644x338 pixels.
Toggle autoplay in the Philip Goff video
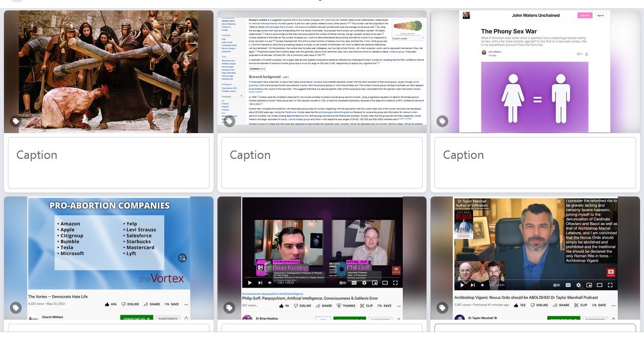point(342,283)
